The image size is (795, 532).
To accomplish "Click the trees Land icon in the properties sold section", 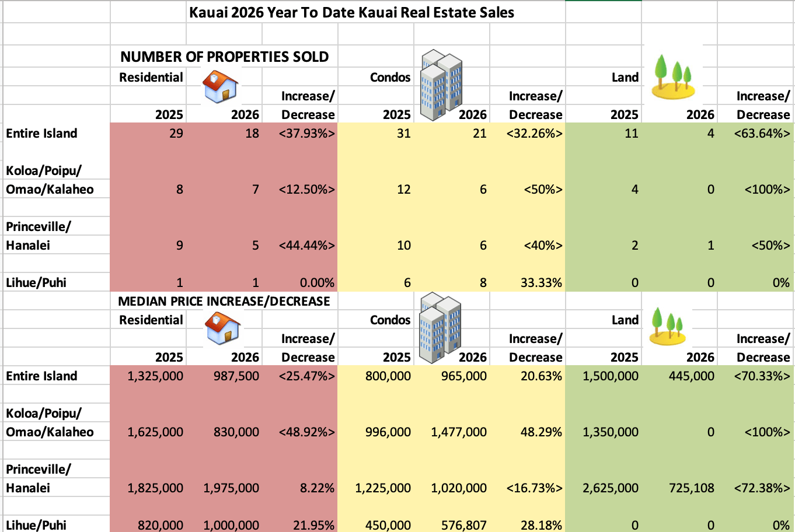I will coord(673,76).
